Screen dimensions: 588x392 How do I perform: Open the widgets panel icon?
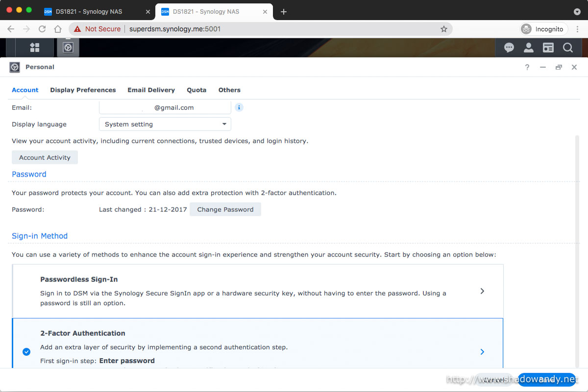(x=548, y=48)
